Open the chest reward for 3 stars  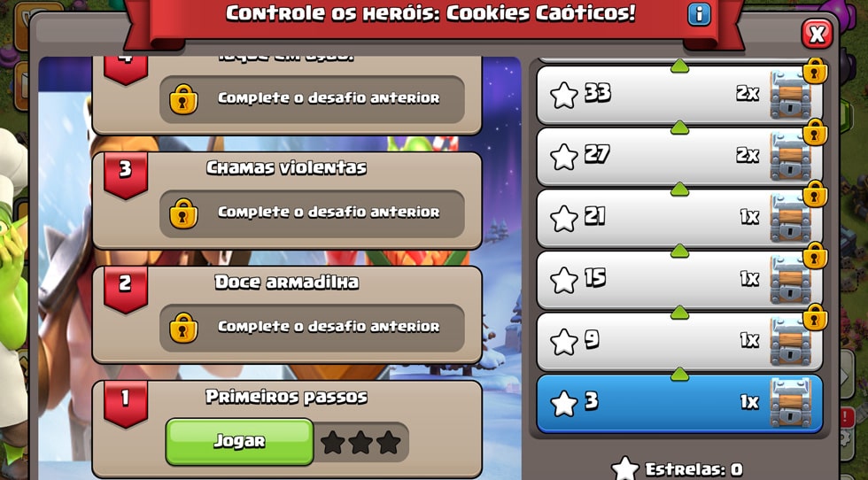pyautogui.click(x=790, y=402)
